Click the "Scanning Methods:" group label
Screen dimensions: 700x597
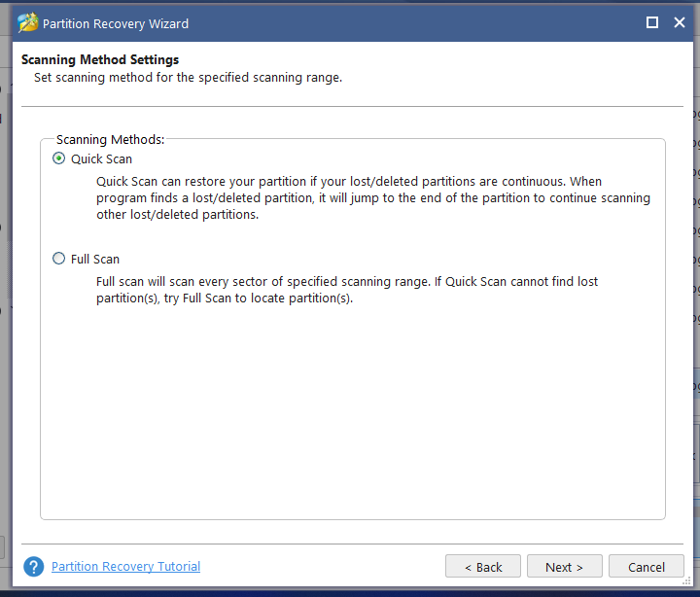point(110,139)
